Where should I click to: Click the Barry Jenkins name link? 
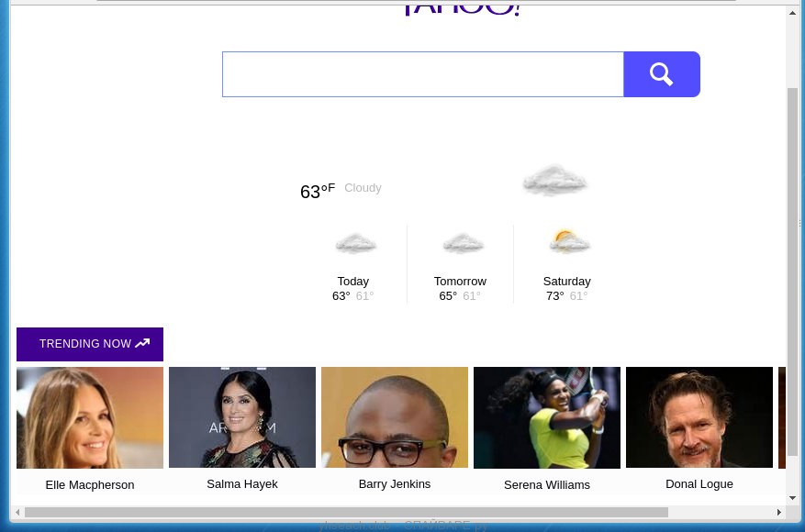click(395, 483)
